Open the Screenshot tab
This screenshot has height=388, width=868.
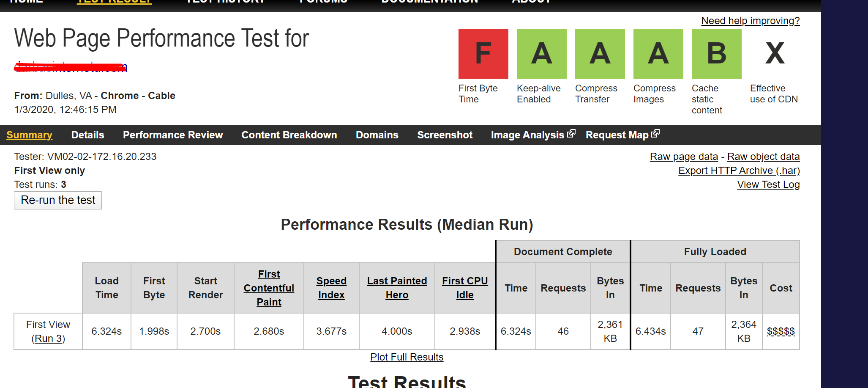coord(445,135)
